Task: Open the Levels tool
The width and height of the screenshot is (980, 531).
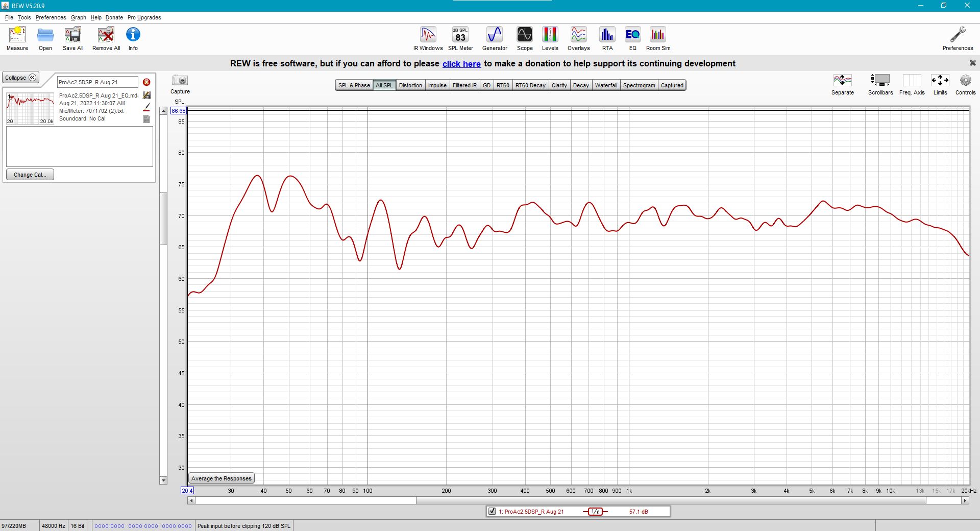Action: 550,38
